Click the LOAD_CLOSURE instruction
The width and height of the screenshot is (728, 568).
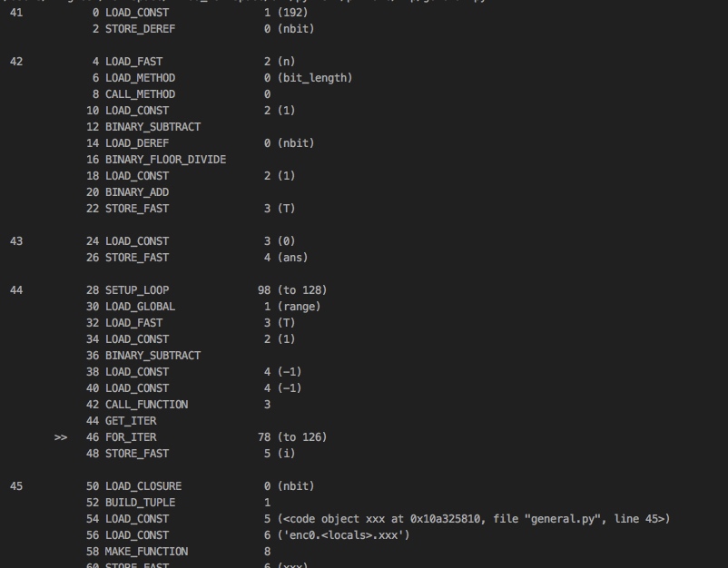[143, 486]
